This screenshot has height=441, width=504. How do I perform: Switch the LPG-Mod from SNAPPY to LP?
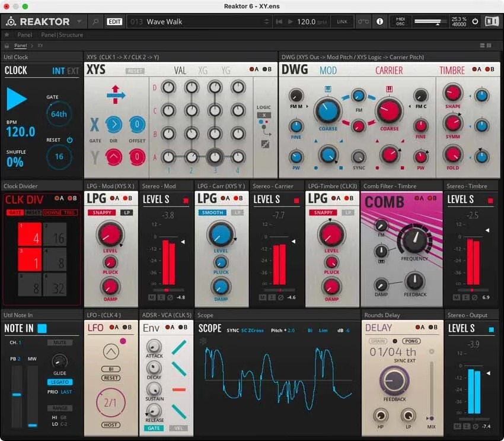pyautogui.click(x=126, y=212)
